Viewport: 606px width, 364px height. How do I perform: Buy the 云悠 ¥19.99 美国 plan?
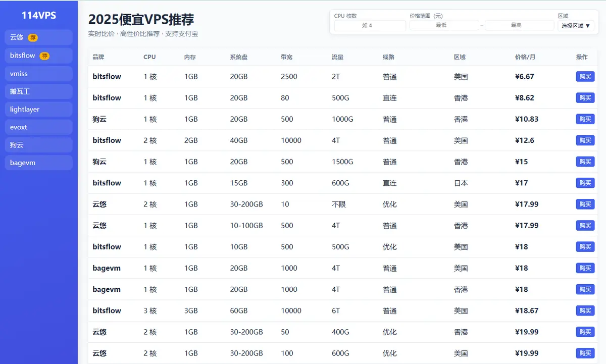click(x=585, y=353)
